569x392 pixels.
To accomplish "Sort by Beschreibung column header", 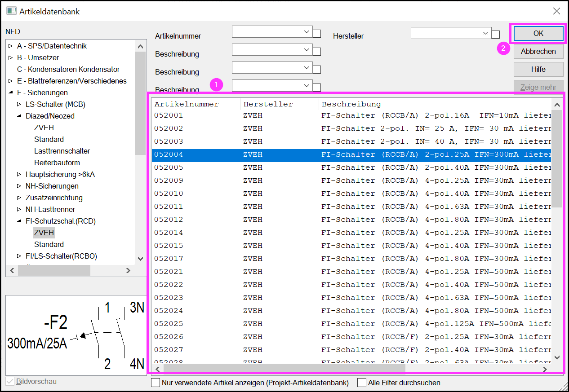I will 435,104.
